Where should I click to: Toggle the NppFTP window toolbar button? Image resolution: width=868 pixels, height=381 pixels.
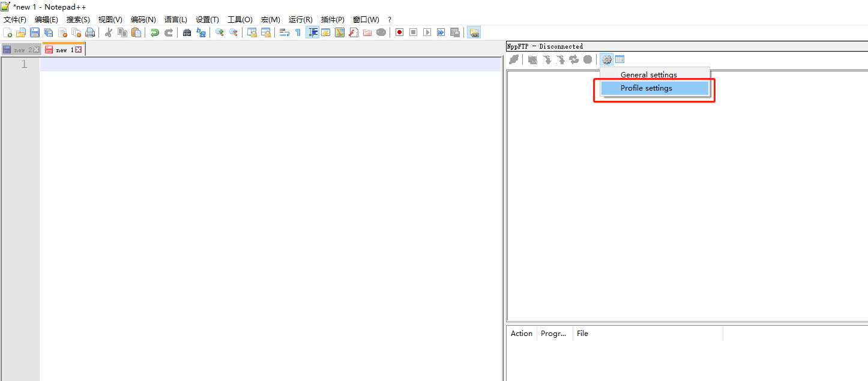474,32
